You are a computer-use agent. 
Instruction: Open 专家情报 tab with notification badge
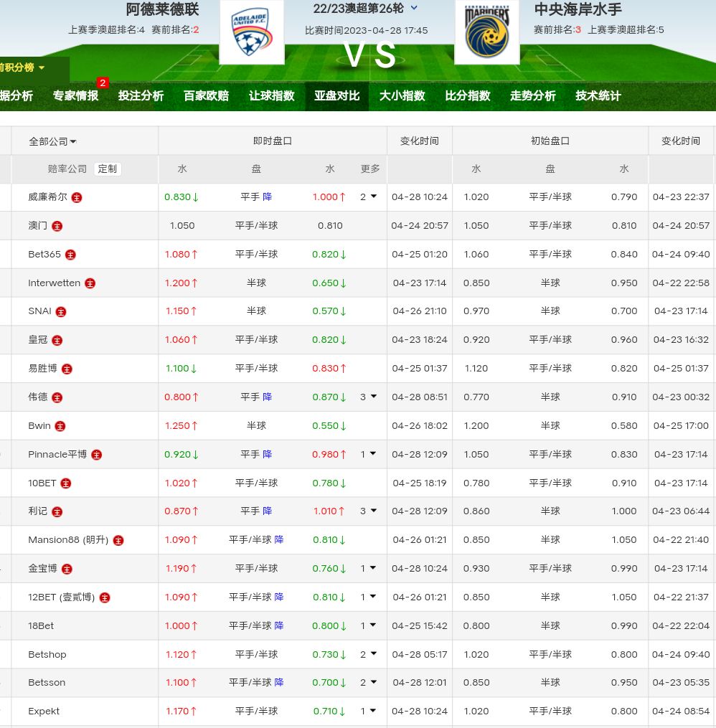tap(75, 96)
